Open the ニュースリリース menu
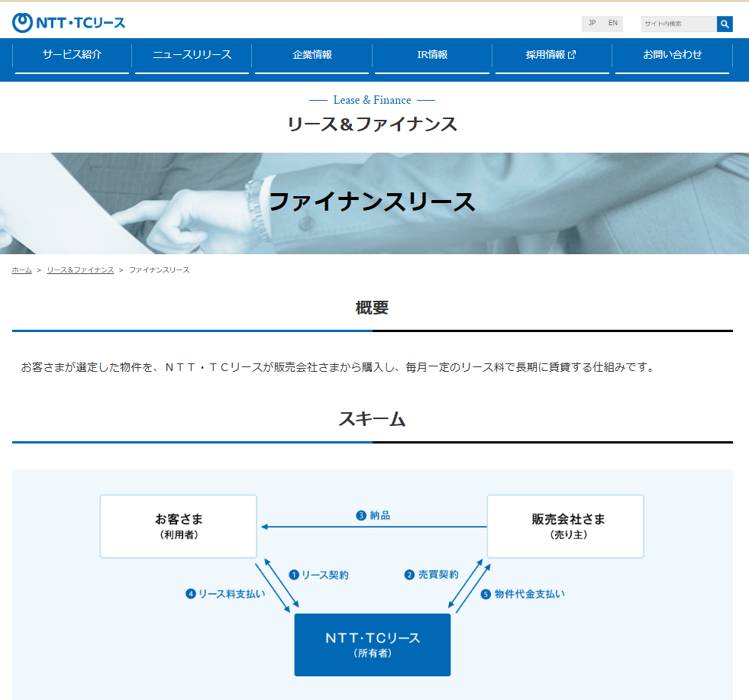The width and height of the screenshot is (749, 700). point(192,56)
